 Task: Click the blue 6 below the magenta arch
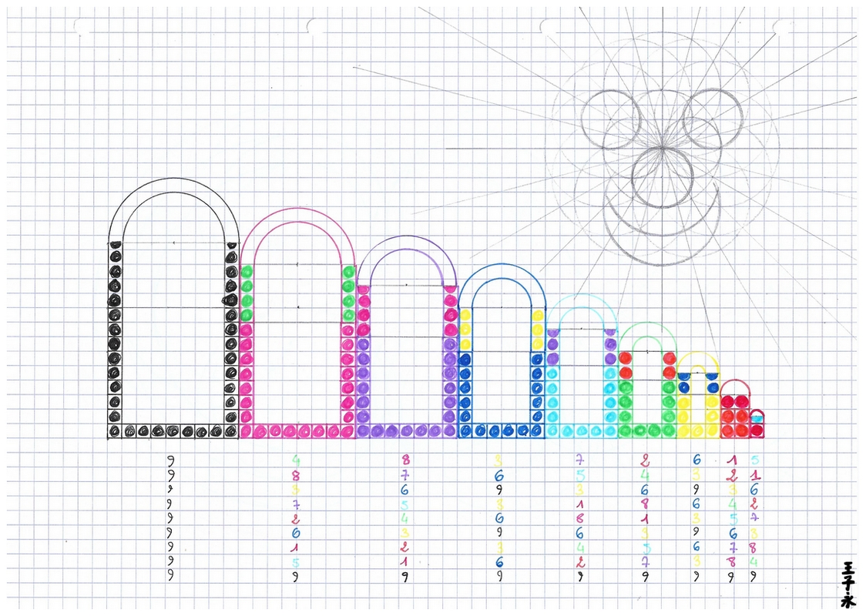pos(296,533)
